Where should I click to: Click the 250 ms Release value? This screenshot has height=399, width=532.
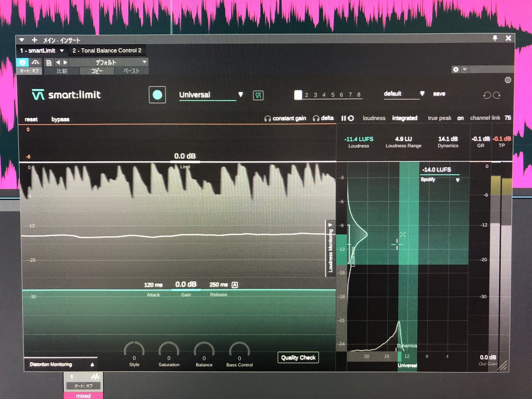[219, 285]
